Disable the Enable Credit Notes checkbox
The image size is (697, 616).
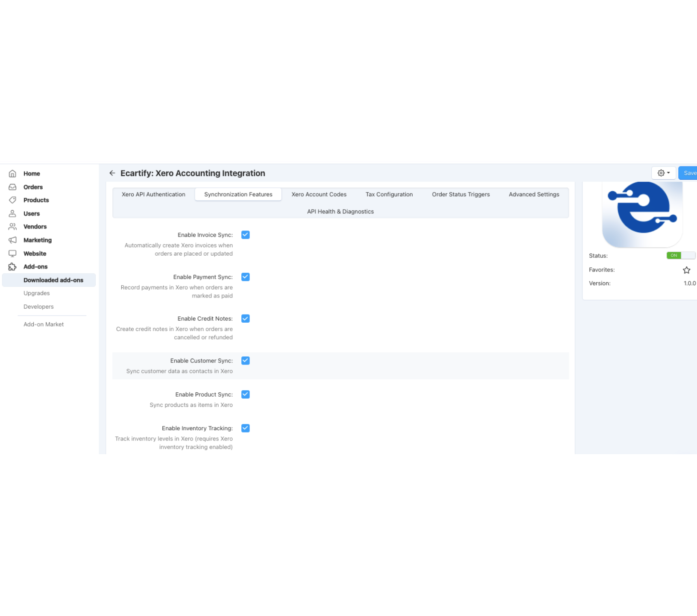click(246, 318)
